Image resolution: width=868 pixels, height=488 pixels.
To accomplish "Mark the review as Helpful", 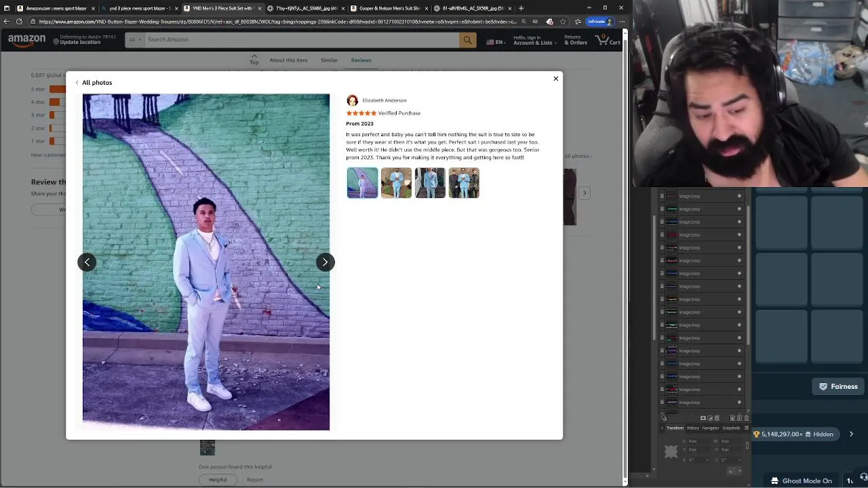I will click(218, 480).
